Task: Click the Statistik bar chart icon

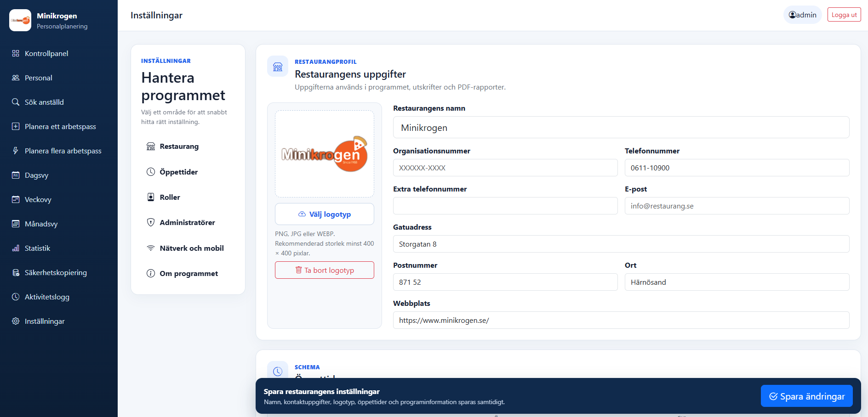Action: pos(16,248)
